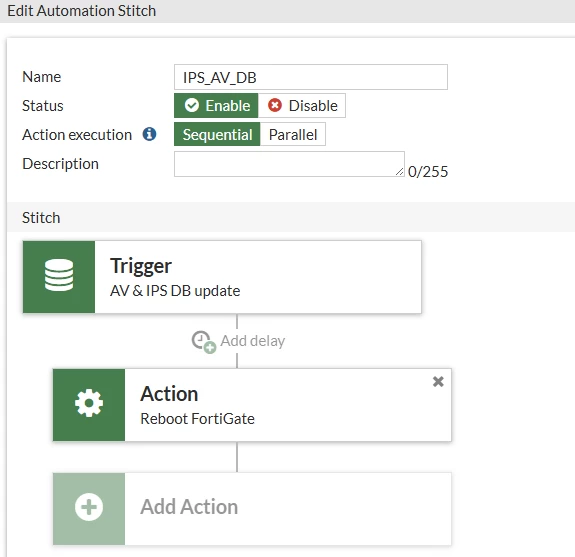Screen dimensions: 575x557
Task: Set Status to Enable
Action: [216, 106]
